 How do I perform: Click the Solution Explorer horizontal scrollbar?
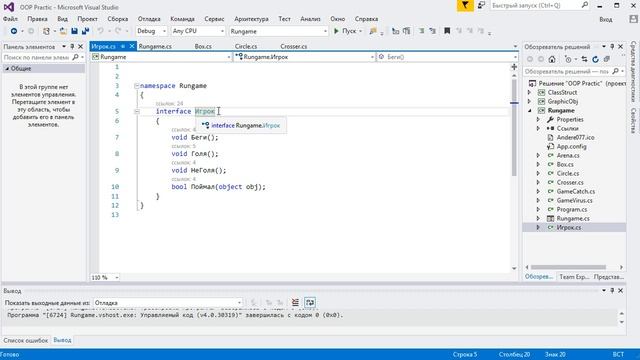(x=569, y=267)
